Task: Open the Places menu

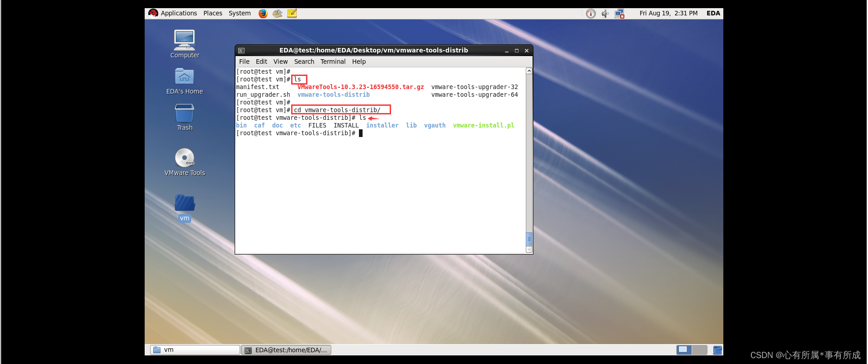Action: [x=212, y=14]
